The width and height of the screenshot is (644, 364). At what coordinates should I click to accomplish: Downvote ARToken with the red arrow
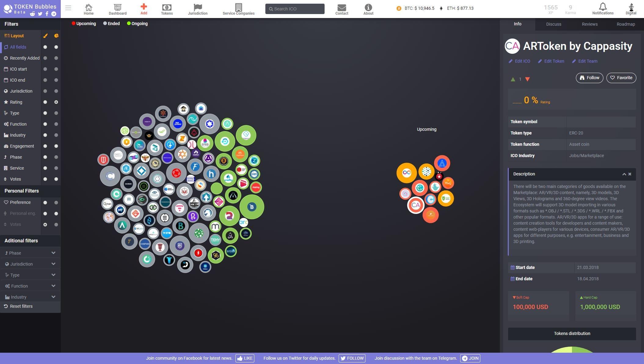(x=527, y=79)
